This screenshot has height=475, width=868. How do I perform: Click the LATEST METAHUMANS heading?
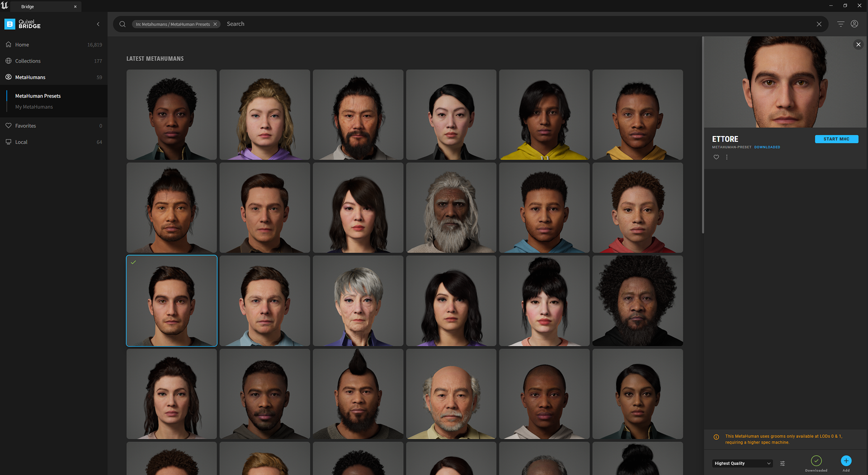(x=155, y=59)
